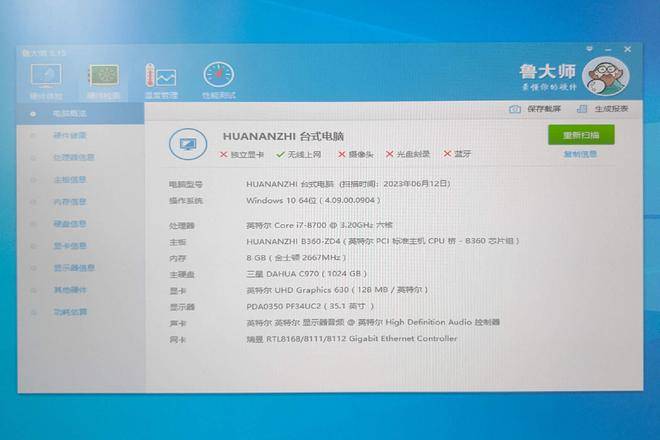The width and height of the screenshot is (660, 440).
Task: Click the 处理器 row label
Action: click(x=181, y=226)
